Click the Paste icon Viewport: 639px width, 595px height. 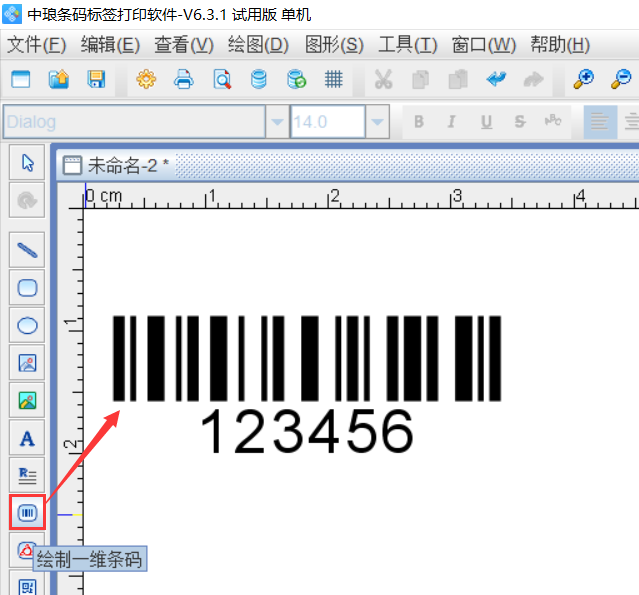(x=458, y=79)
